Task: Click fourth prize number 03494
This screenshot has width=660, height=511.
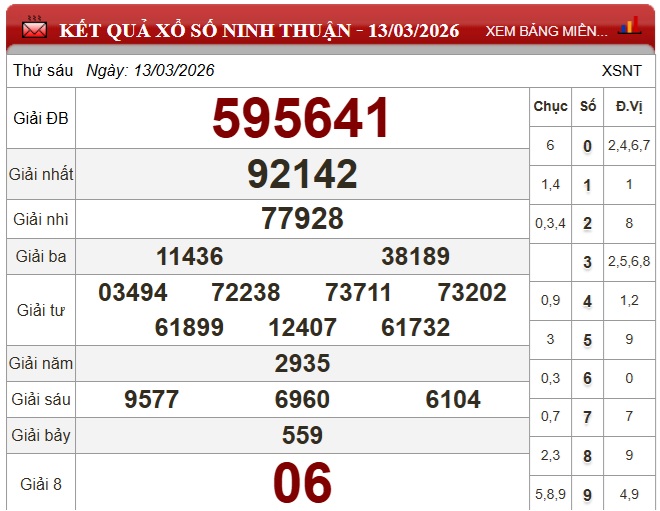Action: [x=133, y=293]
